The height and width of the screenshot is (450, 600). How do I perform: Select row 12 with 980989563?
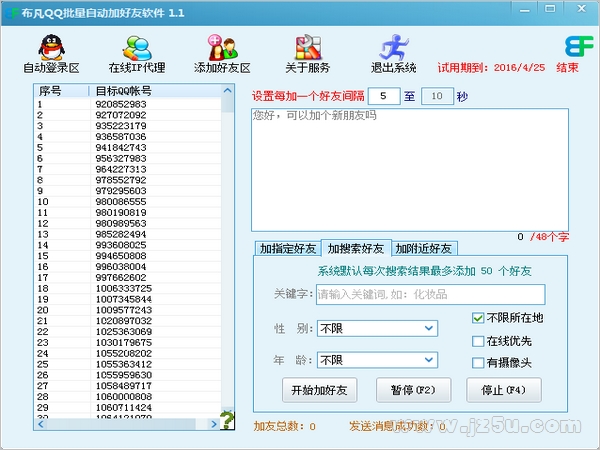point(128,223)
